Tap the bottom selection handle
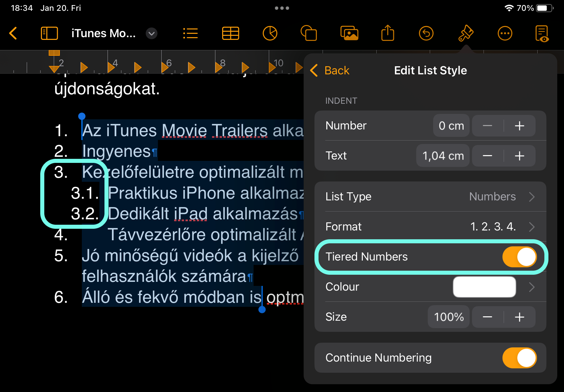 262,310
